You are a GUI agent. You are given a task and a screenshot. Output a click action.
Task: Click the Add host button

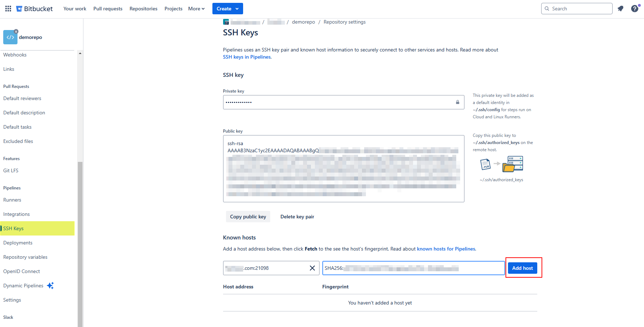(x=522, y=268)
